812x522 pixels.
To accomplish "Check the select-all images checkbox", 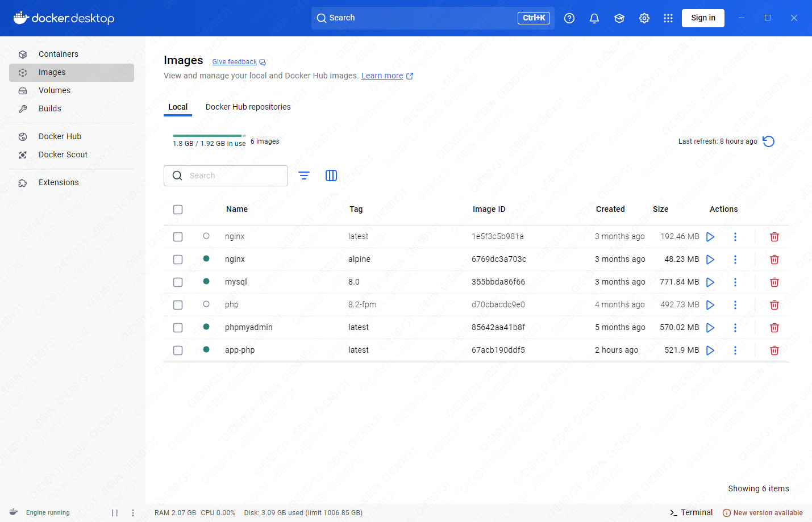I will (x=178, y=209).
